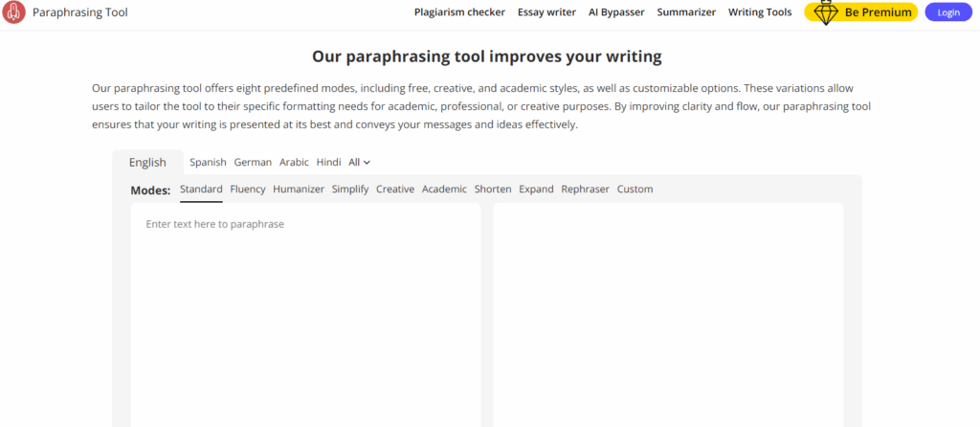Open the Custom mode tab

pyautogui.click(x=635, y=189)
